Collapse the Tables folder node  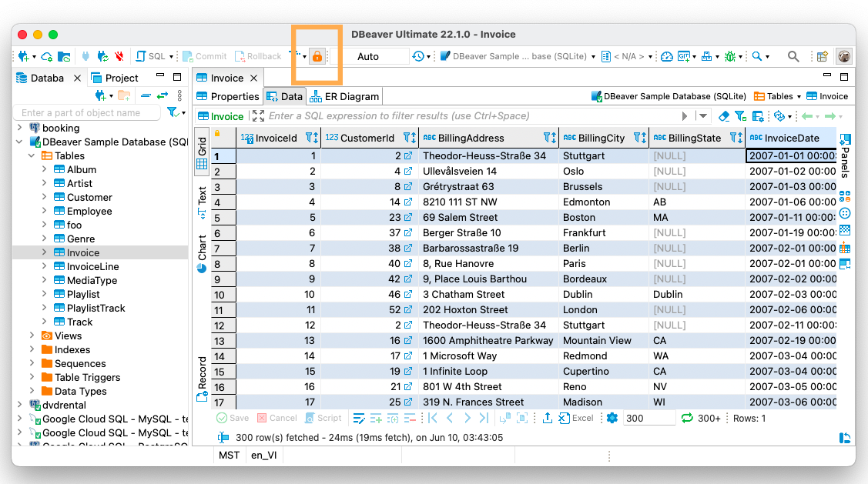[x=32, y=155]
